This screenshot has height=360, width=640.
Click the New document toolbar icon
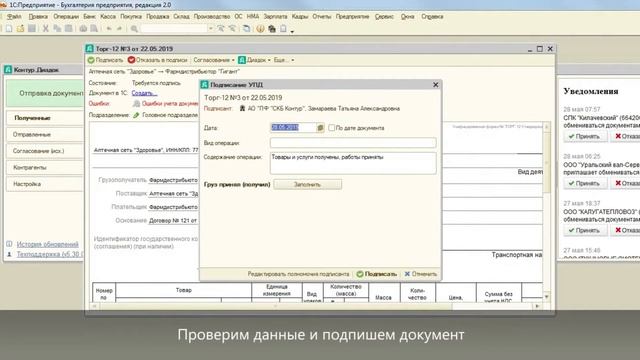pos(9,29)
